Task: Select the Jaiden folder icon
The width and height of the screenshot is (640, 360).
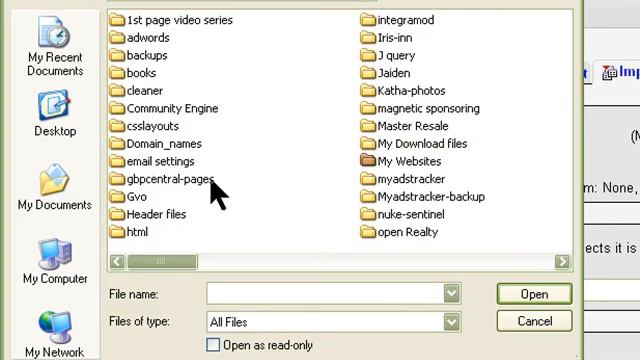Action: click(368, 73)
